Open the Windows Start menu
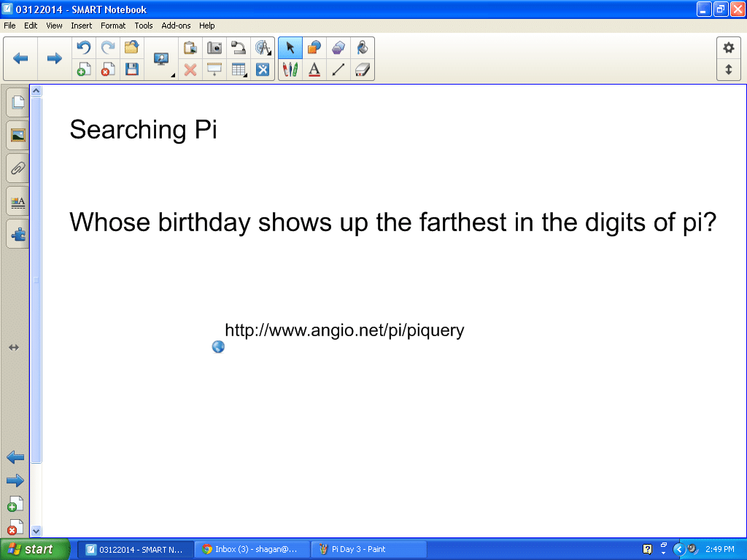The height and width of the screenshot is (560, 747). click(x=34, y=550)
